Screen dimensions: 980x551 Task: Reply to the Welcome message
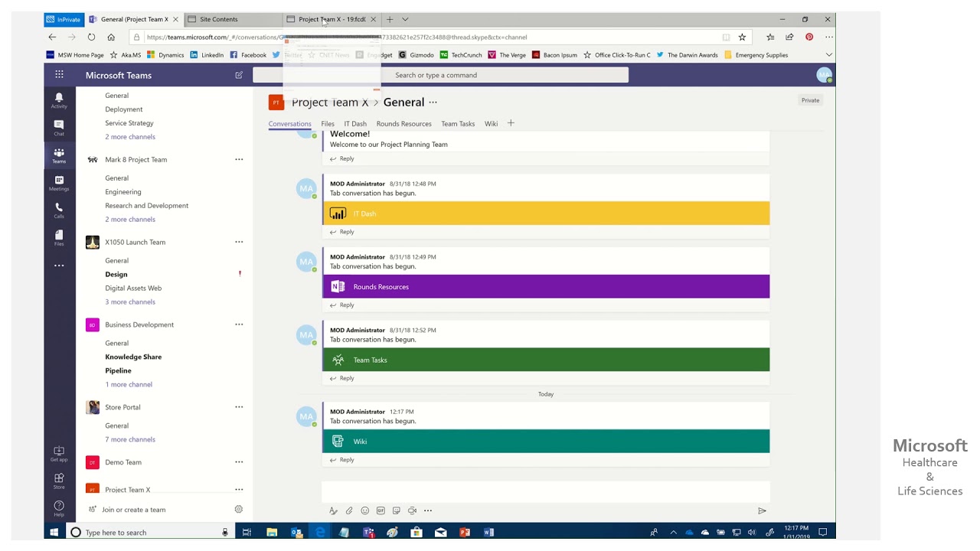pyautogui.click(x=342, y=158)
